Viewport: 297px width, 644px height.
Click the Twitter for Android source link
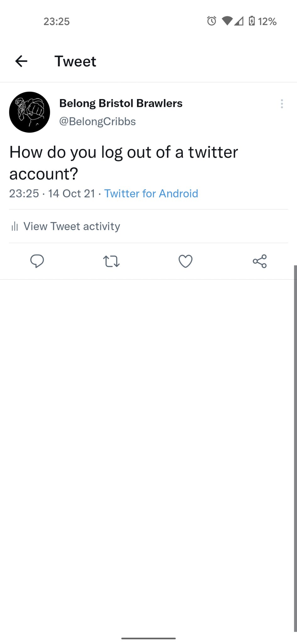(x=151, y=194)
